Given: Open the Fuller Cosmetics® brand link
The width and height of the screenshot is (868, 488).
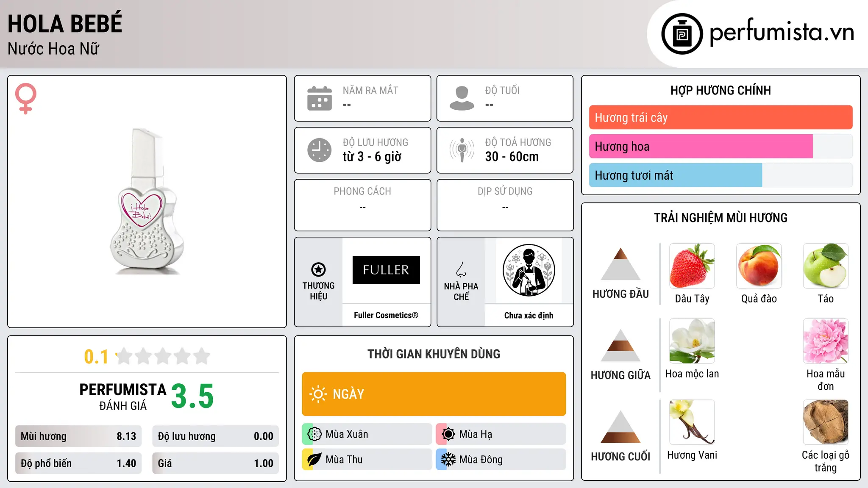Looking at the screenshot, I should click(386, 315).
